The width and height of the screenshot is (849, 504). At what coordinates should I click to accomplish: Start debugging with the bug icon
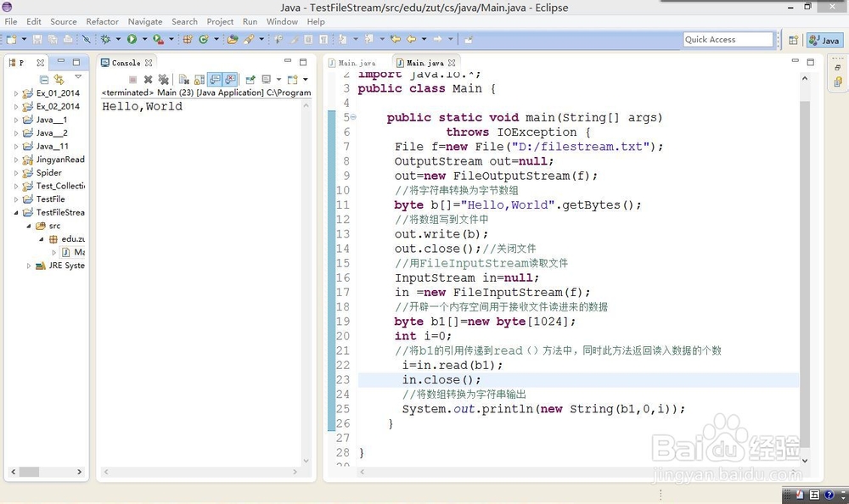coord(105,39)
